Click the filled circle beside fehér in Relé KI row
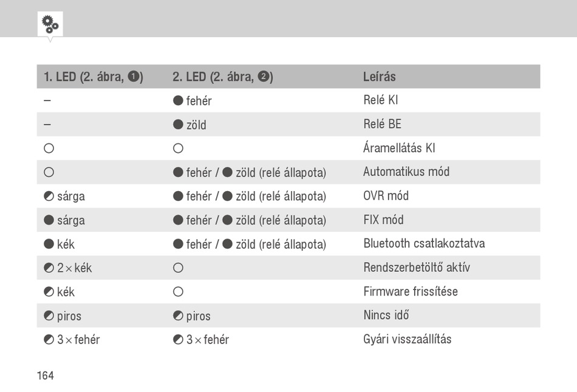577x392 pixels. click(x=178, y=100)
